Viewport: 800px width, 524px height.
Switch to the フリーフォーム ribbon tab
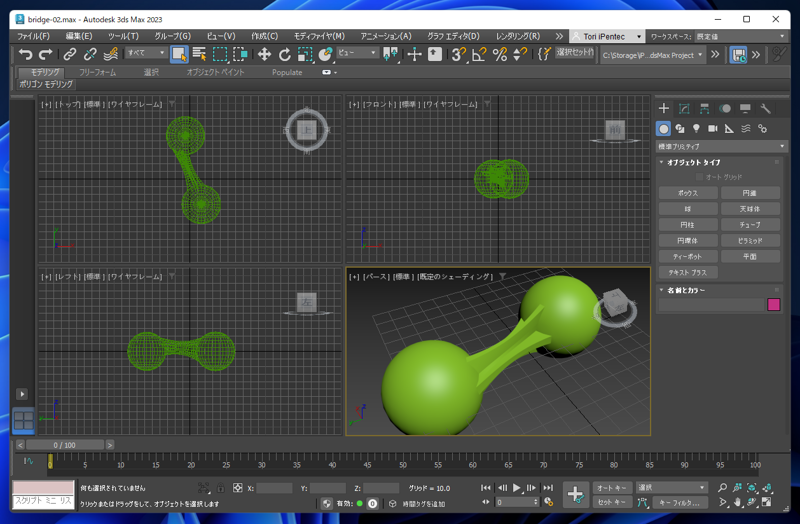(97, 72)
